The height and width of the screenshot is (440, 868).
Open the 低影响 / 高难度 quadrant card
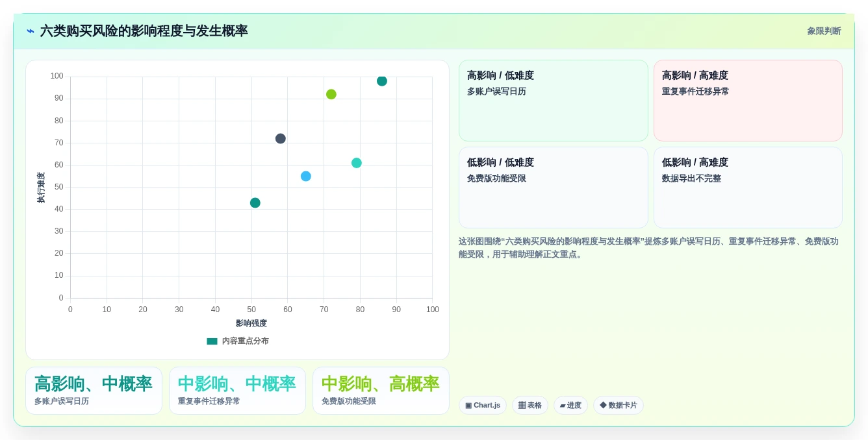point(748,188)
